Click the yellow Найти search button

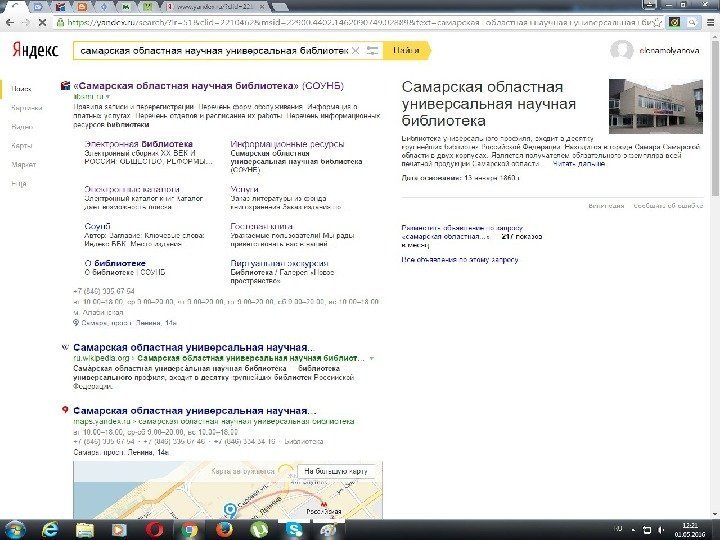tap(407, 51)
